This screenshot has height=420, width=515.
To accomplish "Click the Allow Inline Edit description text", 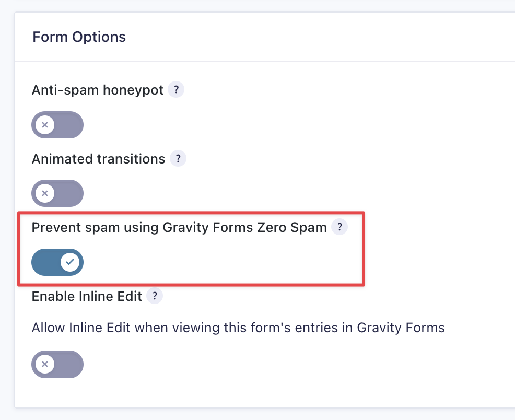I will (x=238, y=328).
